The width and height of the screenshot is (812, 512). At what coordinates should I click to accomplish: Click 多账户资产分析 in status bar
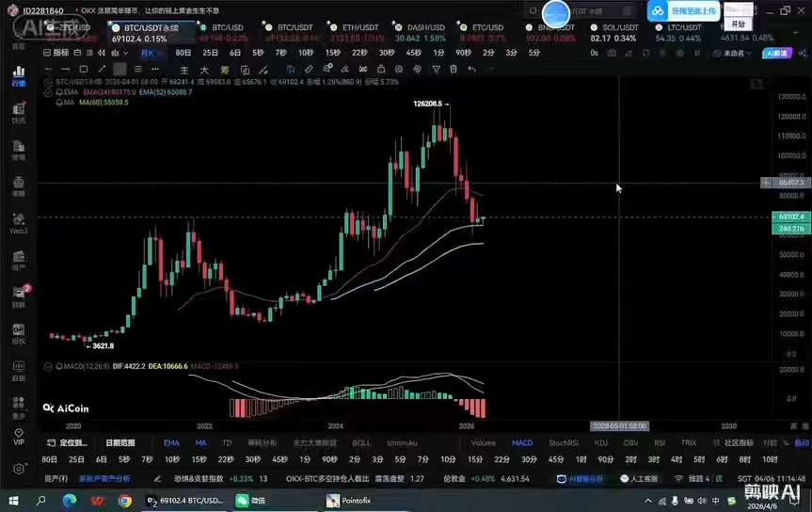pos(104,479)
